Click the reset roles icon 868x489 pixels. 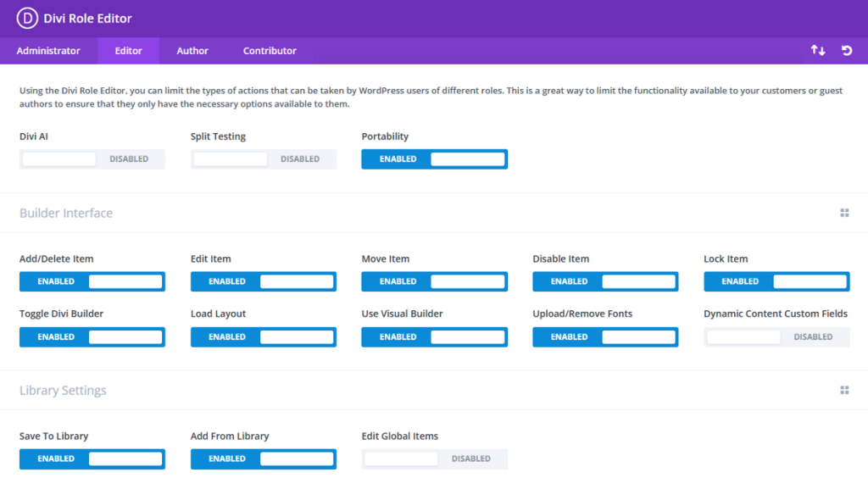click(x=846, y=51)
